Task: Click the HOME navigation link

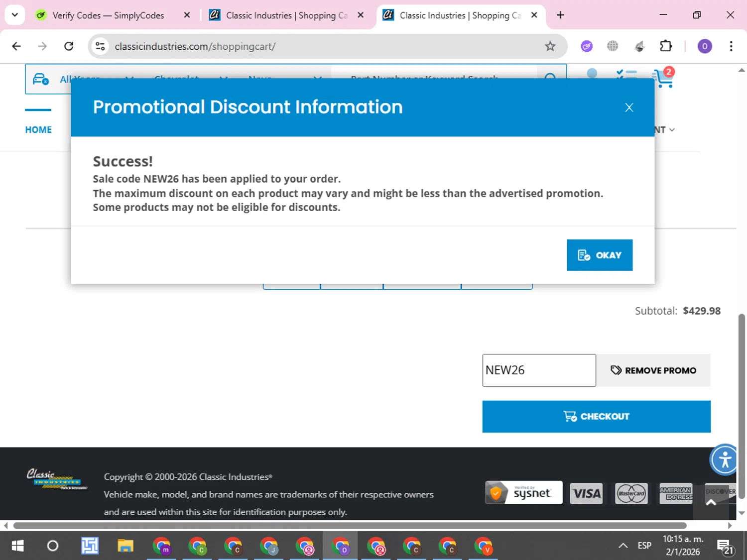Action: [38, 130]
